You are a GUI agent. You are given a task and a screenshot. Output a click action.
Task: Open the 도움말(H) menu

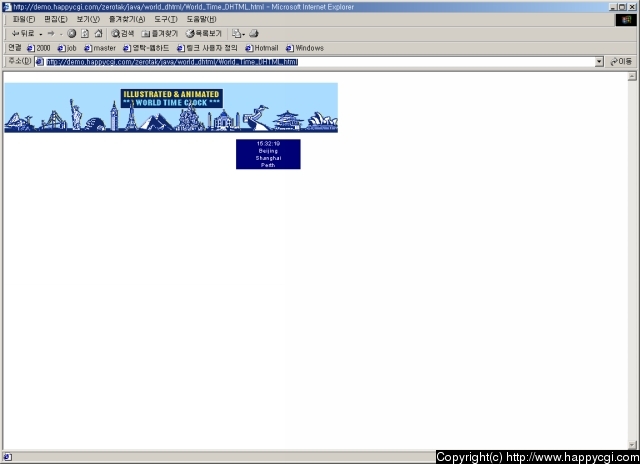pyautogui.click(x=201, y=19)
